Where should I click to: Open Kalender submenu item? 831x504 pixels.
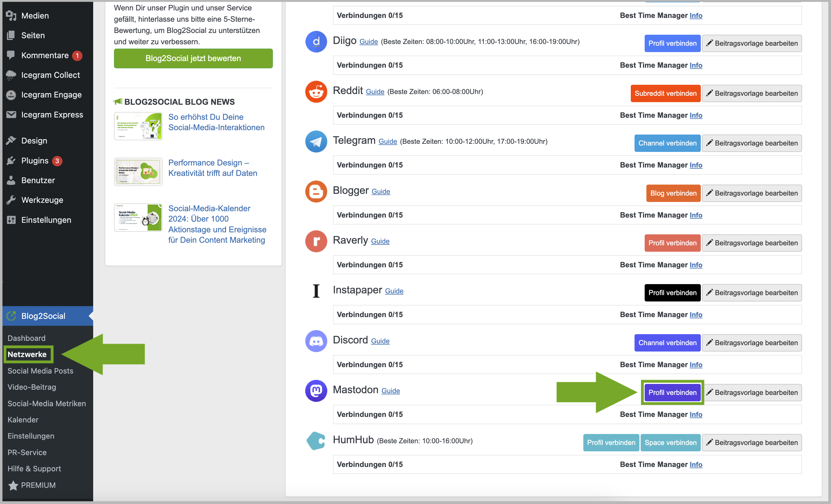pos(23,420)
